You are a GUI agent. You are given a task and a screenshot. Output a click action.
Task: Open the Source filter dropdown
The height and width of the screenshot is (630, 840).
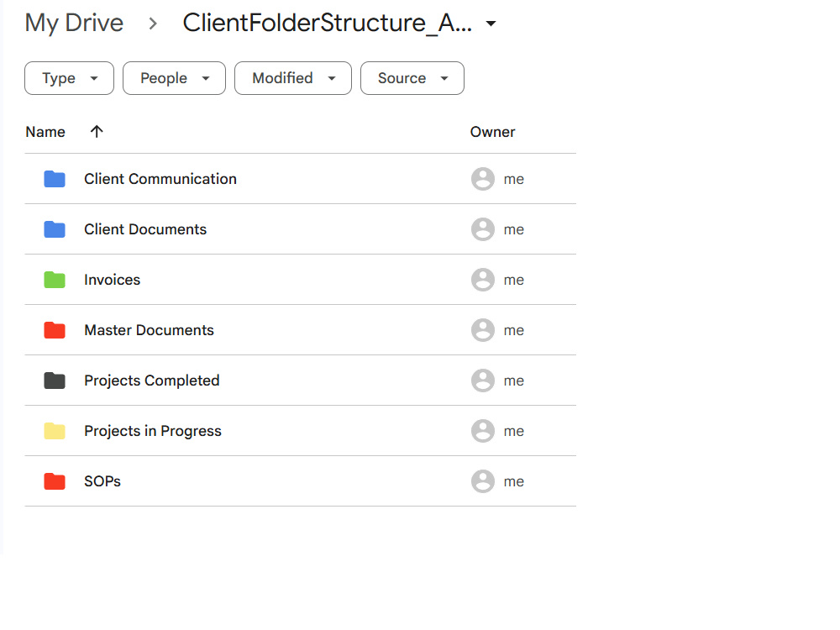[x=412, y=78]
